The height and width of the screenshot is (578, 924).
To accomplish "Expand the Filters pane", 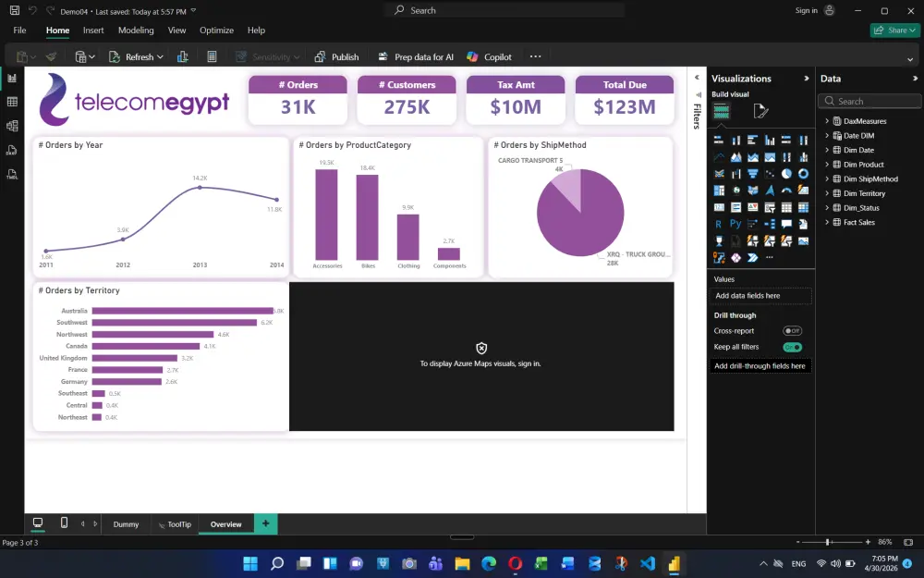I will tap(697, 78).
